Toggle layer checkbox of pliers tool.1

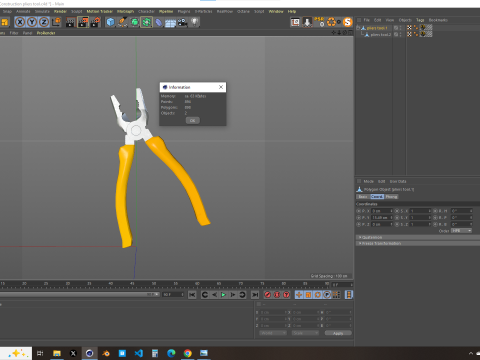[396, 28]
